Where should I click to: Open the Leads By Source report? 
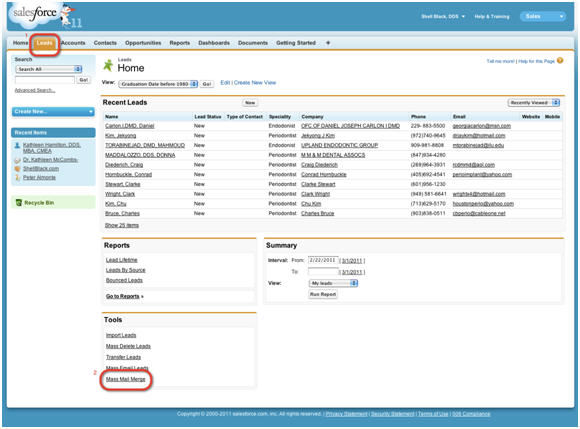click(x=125, y=270)
